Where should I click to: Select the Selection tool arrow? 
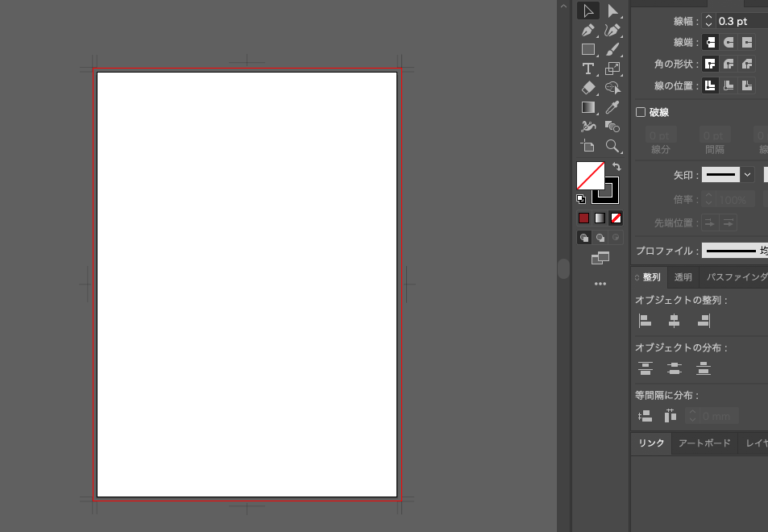tap(588, 11)
